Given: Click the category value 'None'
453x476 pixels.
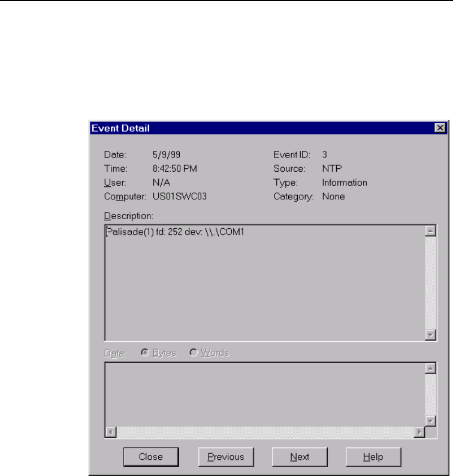Looking at the screenshot, I should tap(333, 196).
